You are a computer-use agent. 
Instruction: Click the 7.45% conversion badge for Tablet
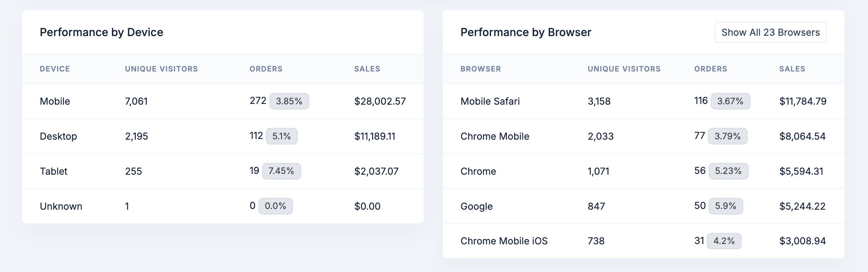pyautogui.click(x=281, y=171)
